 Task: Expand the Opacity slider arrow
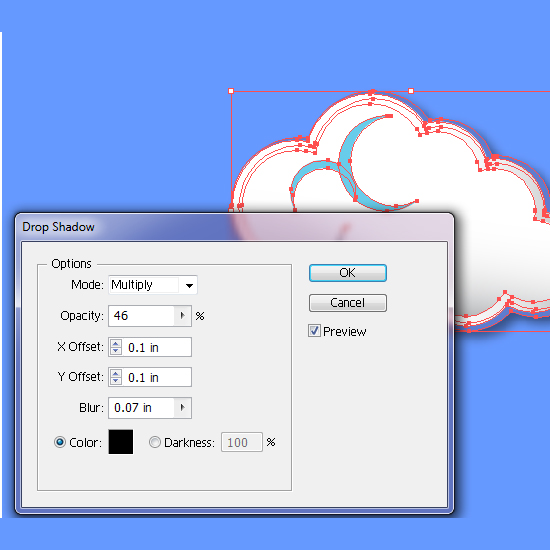pos(182,316)
